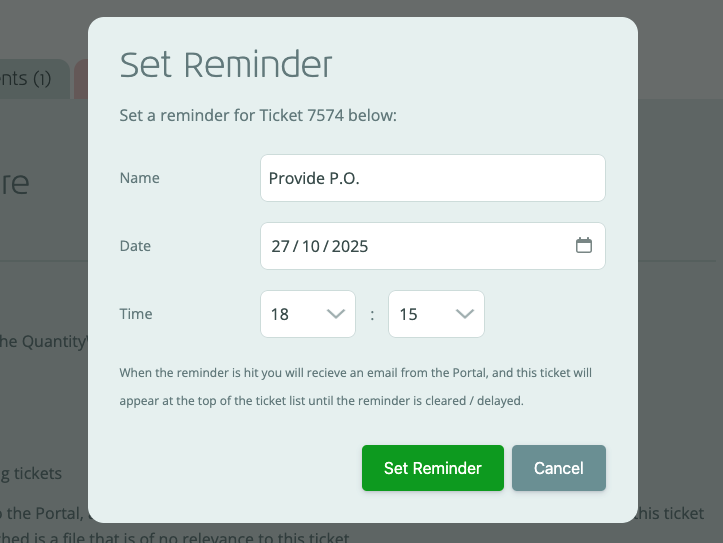Cancel the reminder dialog
This screenshot has height=543, width=723.
[x=559, y=468]
